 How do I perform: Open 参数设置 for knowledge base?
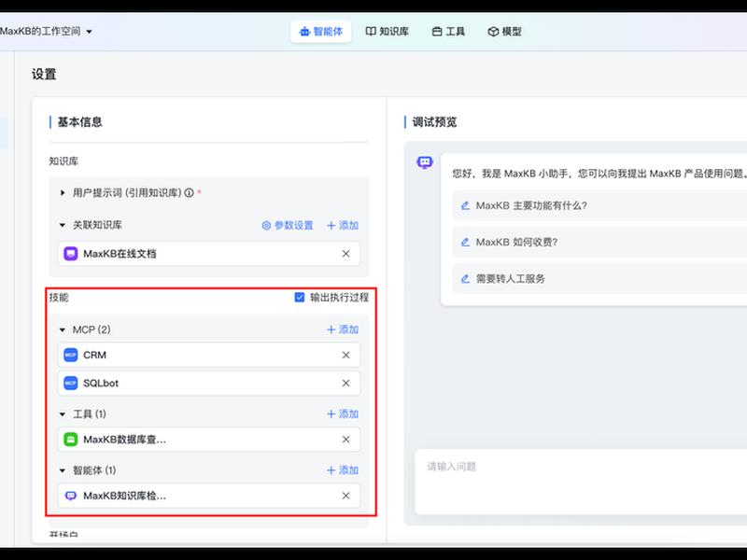(x=288, y=225)
